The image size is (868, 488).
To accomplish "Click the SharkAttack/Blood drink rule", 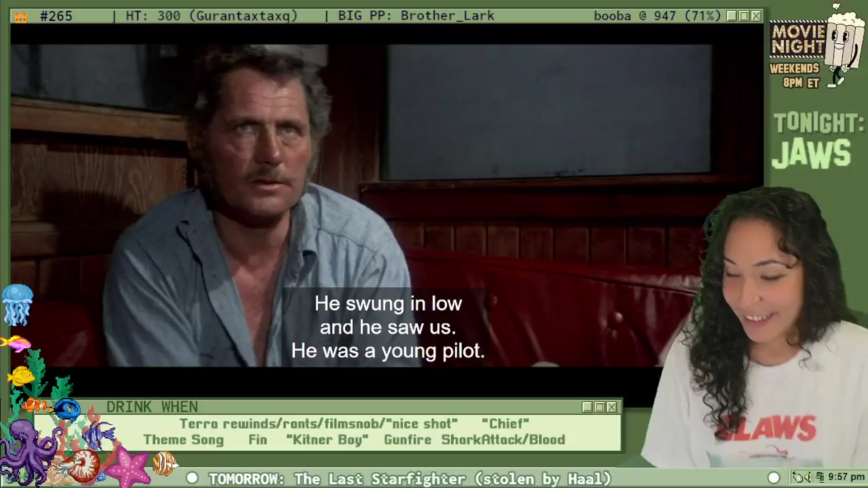I will tap(503, 440).
